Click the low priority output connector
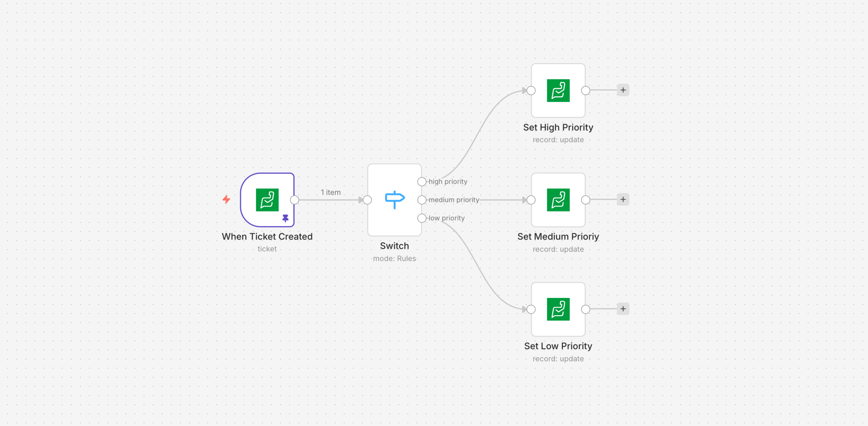Screen dimensions: 868x426 click(421, 218)
